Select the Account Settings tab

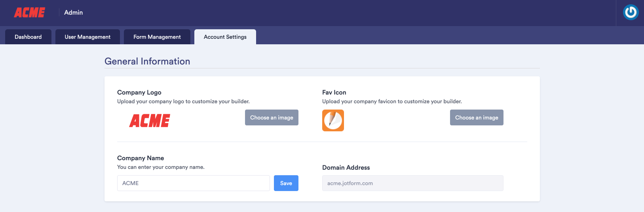tap(225, 37)
